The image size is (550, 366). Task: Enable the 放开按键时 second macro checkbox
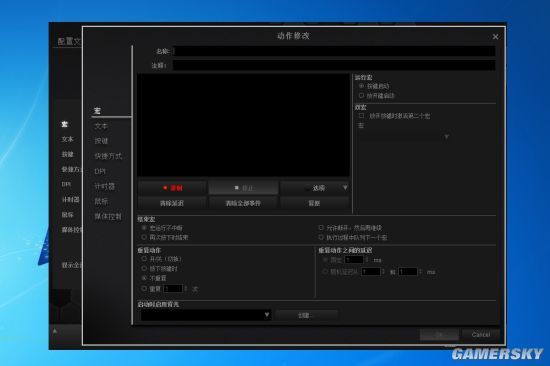click(361, 116)
